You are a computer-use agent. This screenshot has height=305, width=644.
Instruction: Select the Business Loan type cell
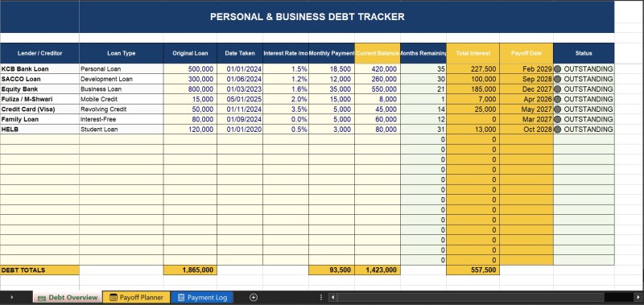point(122,89)
